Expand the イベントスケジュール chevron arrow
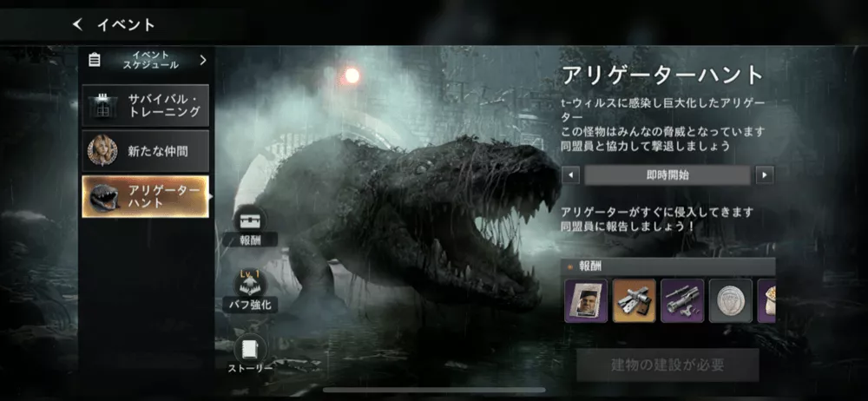 (203, 61)
